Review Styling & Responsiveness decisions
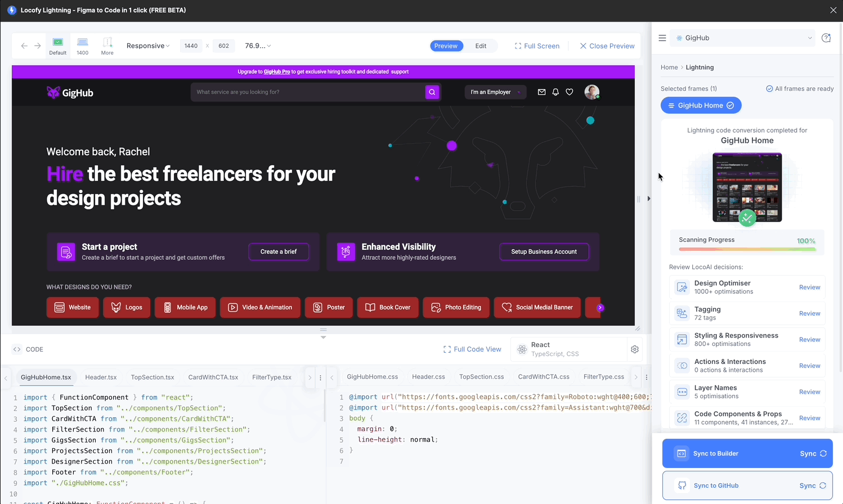 click(809, 340)
